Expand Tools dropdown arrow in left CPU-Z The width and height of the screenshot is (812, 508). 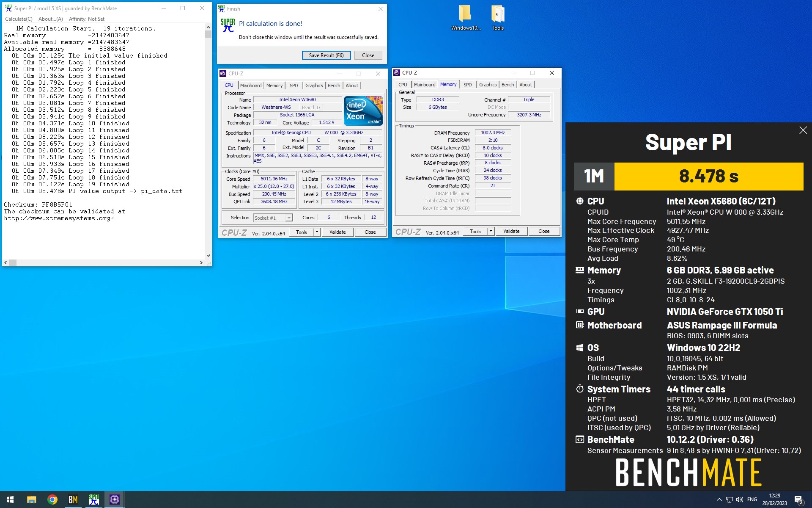[x=317, y=232]
